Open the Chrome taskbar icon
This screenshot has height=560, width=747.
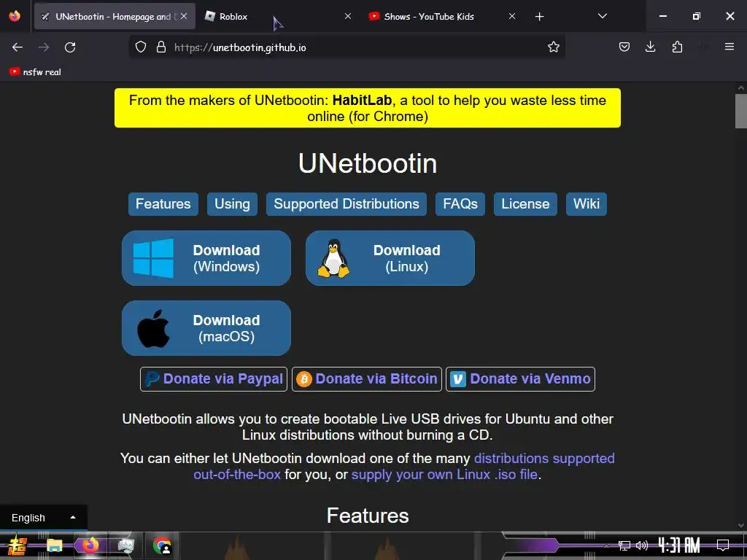tap(162, 545)
